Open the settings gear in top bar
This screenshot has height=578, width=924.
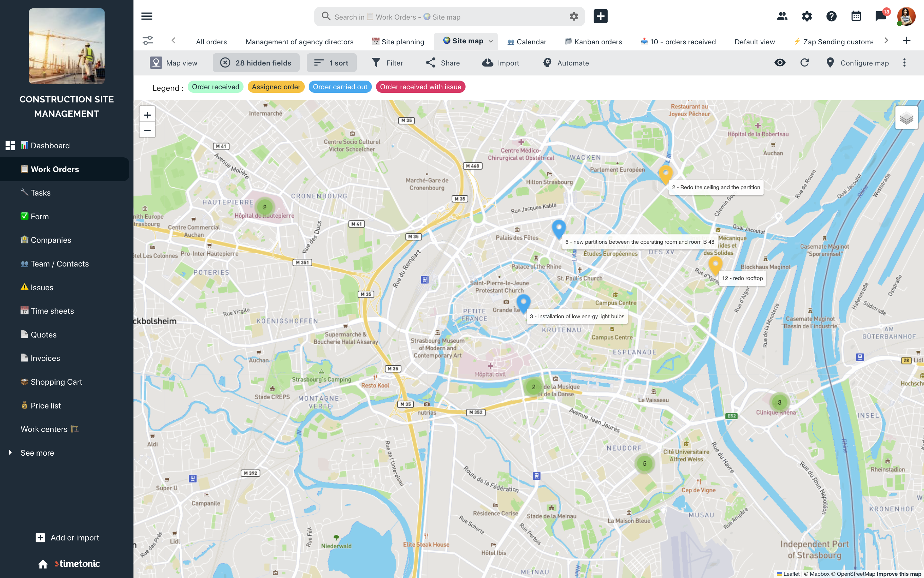pyautogui.click(x=806, y=16)
